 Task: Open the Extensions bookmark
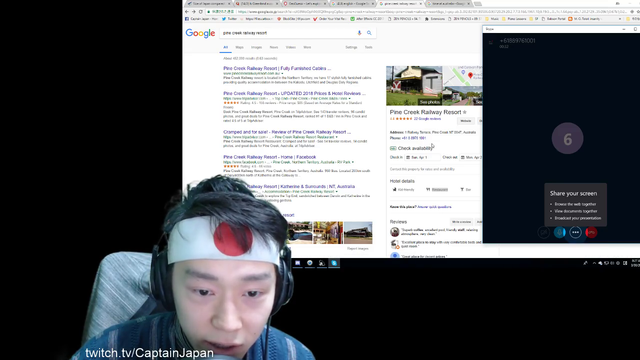click(435, 19)
